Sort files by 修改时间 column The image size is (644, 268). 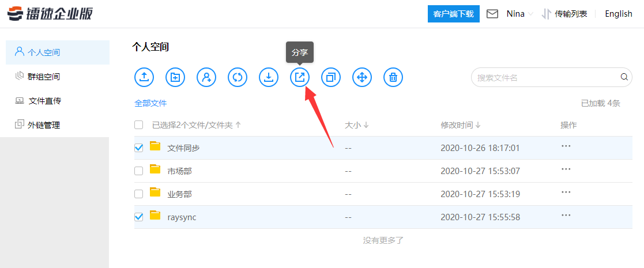tap(460, 125)
